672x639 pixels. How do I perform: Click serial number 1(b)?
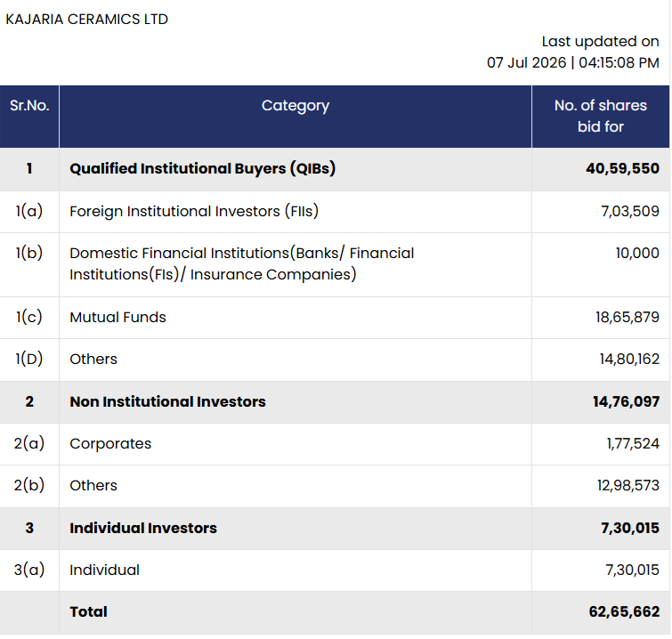[x=29, y=253]
